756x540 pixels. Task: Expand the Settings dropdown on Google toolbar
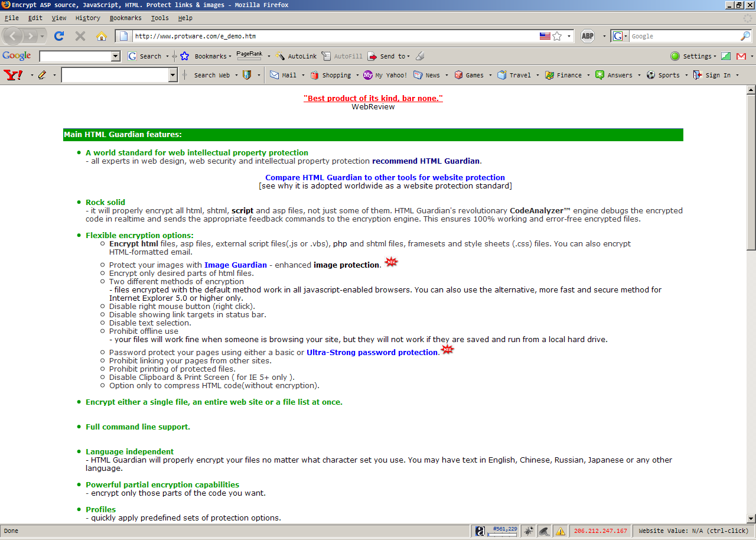[715, 56]
